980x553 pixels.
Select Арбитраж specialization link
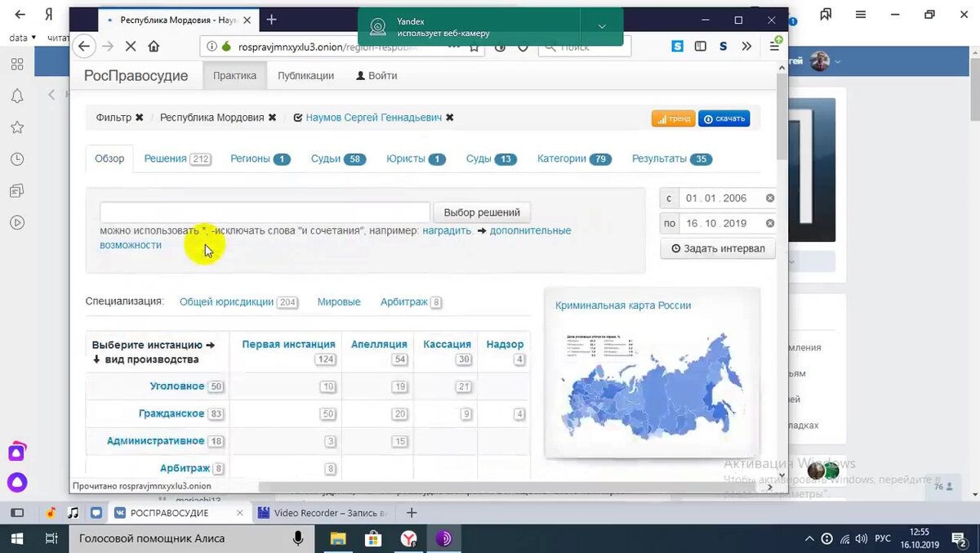coord(403,301)
